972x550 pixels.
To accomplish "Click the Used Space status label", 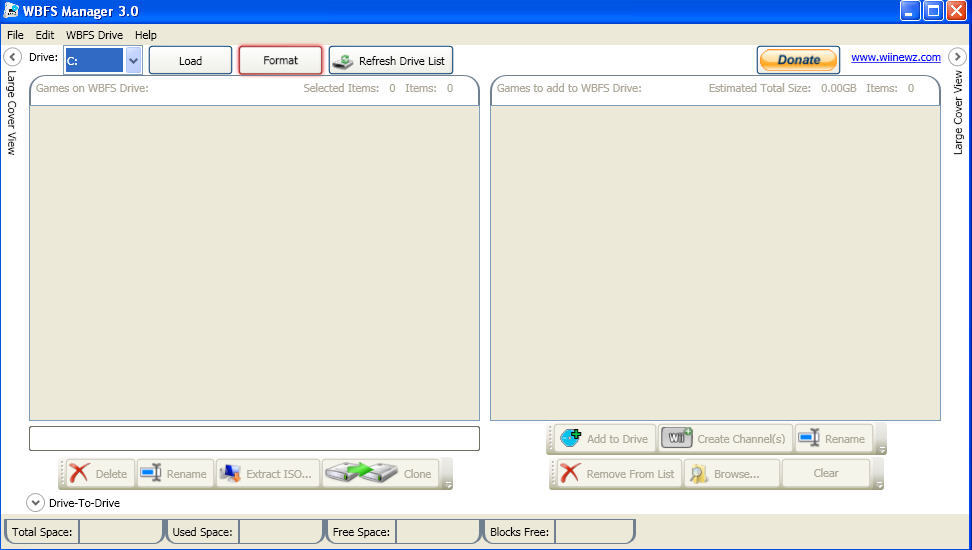I will click(x=202, y=532).
